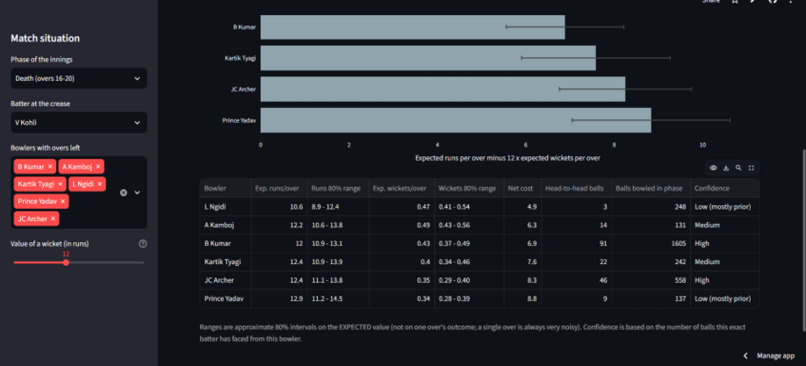Open help tooltip for wicket value
Viewport: 806px width, 366px height.
coord(143,244)
